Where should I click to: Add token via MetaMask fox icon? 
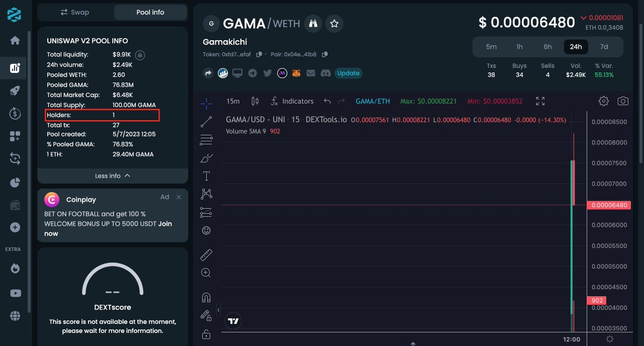tap(296, 73)
